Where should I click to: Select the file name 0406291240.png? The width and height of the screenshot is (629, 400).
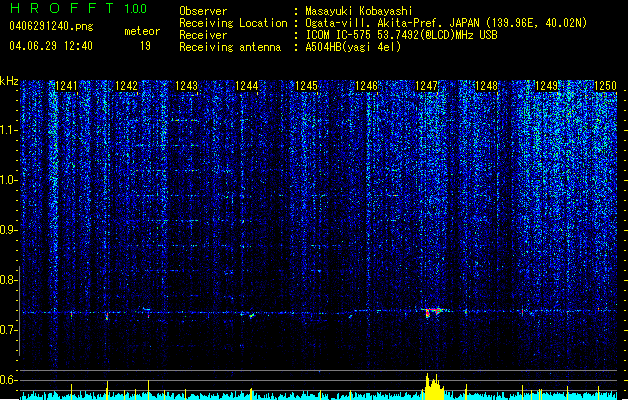[x=51, y=26]
